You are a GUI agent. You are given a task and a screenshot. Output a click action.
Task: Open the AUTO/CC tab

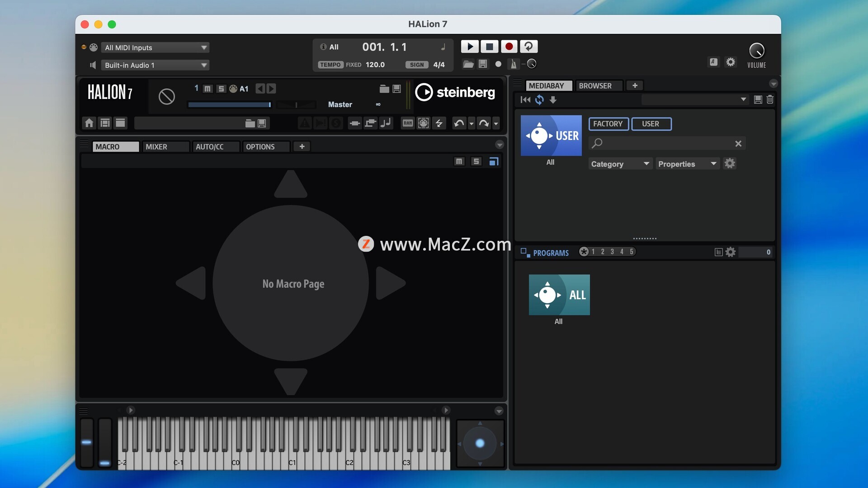coord(216,147)
